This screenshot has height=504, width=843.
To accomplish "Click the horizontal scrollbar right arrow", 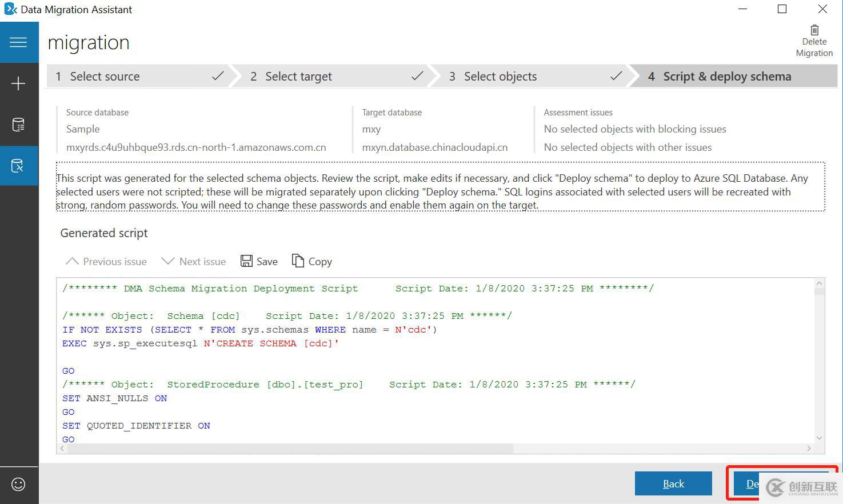I will click(809, 449).
